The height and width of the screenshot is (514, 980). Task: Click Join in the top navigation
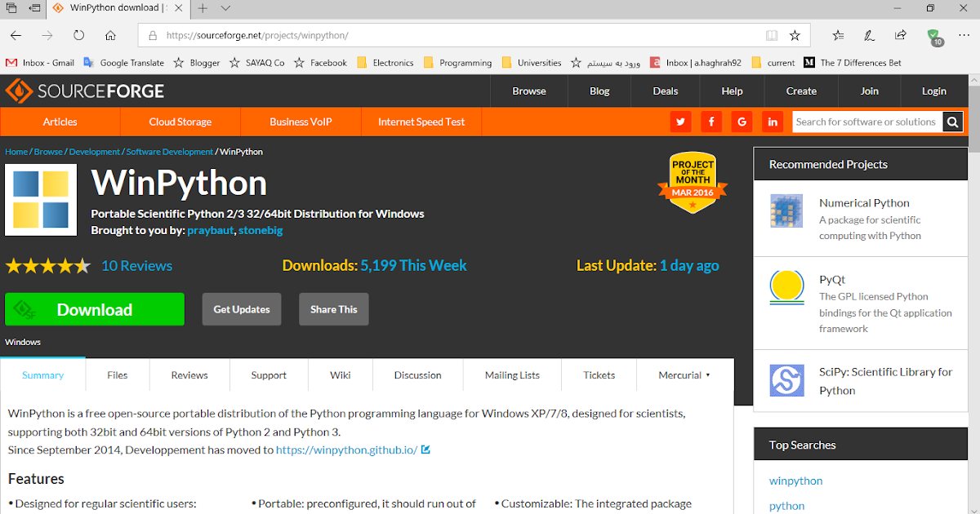point(870,91)
